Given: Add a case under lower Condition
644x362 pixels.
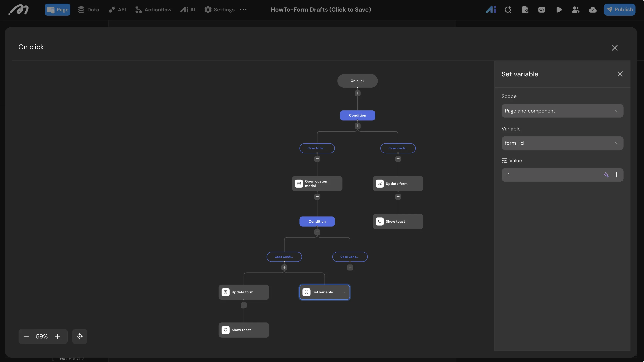Looking at the screenshot, I should [x=317, y=232].
